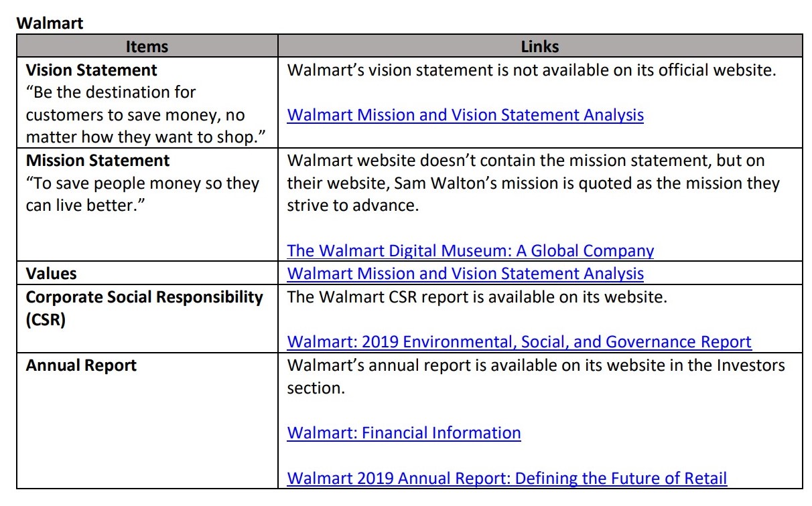812x506 pixels.
Task: Click the bold Annual Report label
Action: pos(81,365)
